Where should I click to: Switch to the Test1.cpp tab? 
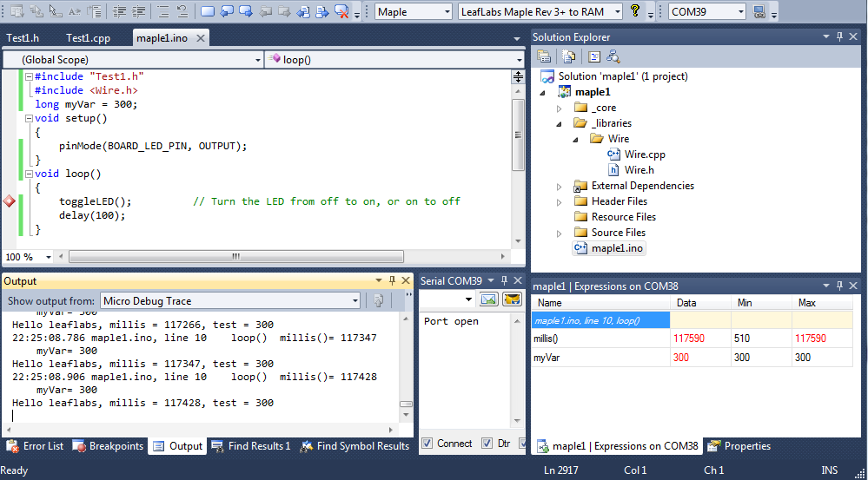tap(88, 37)
